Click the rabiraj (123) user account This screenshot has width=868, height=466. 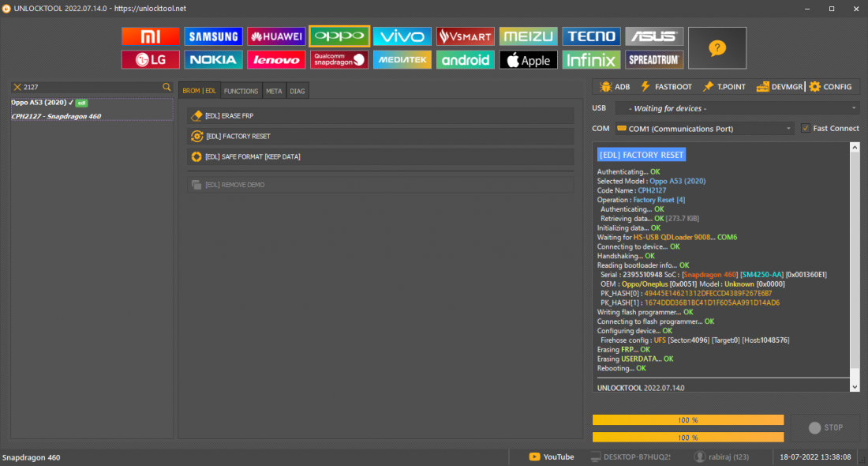721,457
